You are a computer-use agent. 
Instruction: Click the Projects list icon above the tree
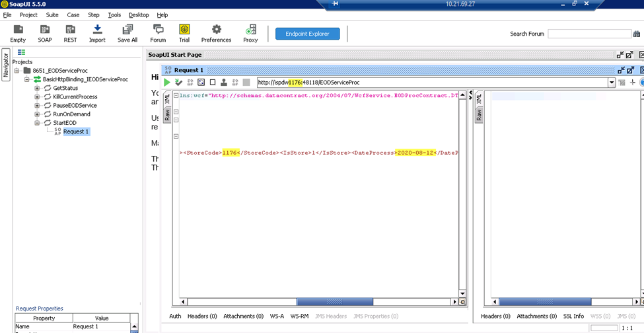21,52
